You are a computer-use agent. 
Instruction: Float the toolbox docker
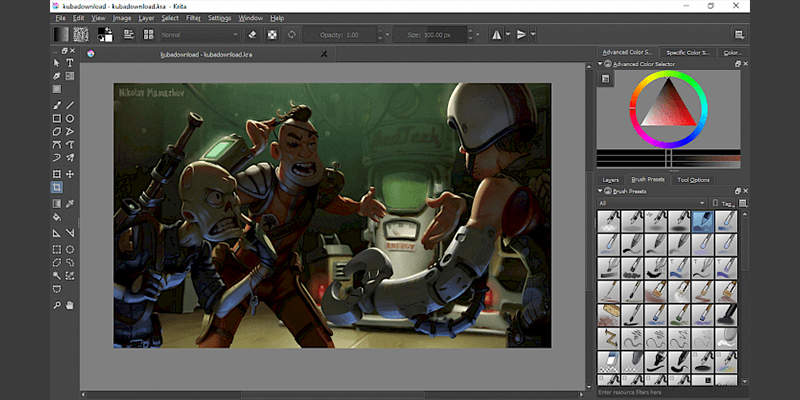(x=65, y=51)
